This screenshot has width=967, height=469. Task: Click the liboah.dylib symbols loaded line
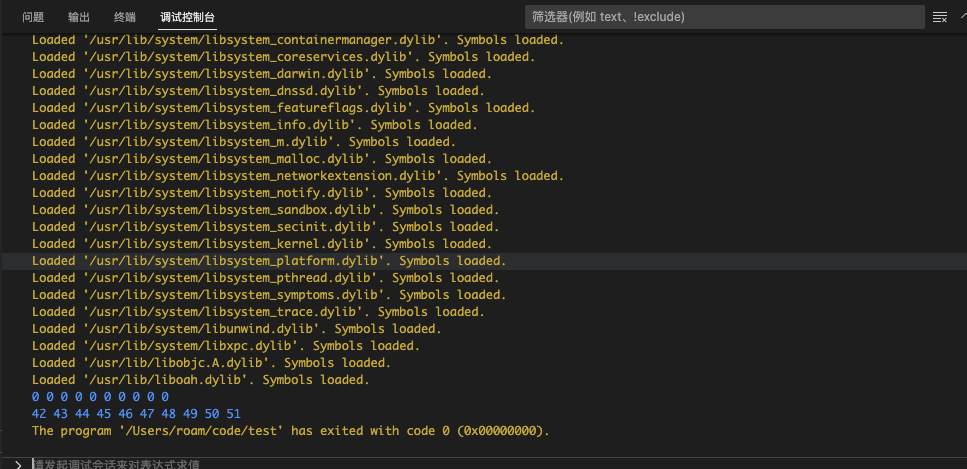point(200,380)
